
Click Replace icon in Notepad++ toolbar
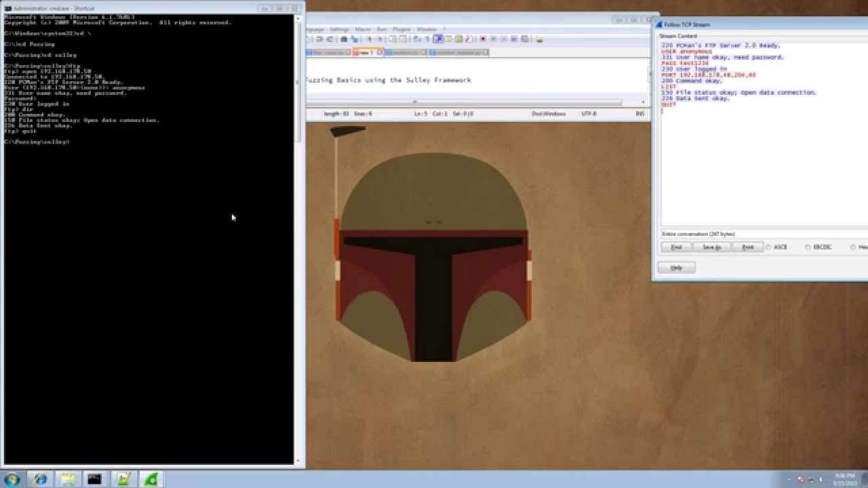[x=355, y=39]
